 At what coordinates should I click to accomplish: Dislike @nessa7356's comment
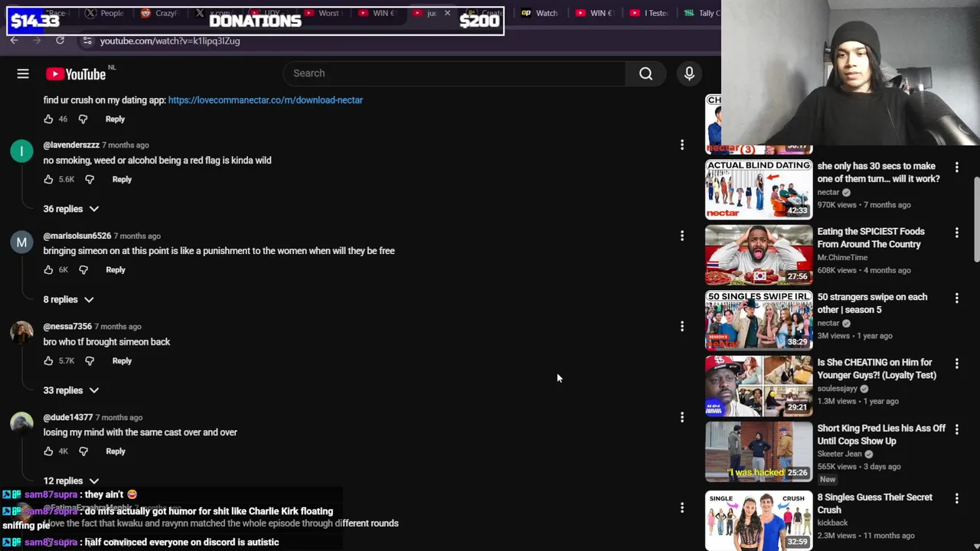pyautogui.click(x=90, y=360)
